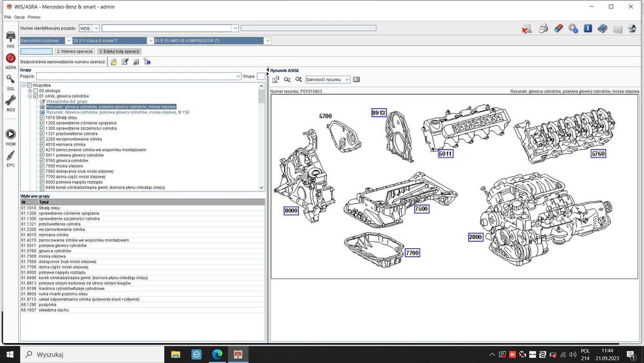Click the printer icon in top toolbar
This screenshot has width=644, height=363.
(543, 28)
